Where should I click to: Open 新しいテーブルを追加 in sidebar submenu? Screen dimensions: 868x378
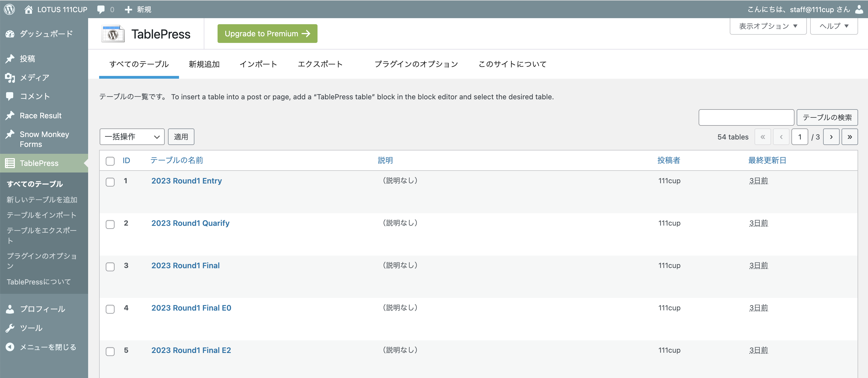click(x=42, y=200)
